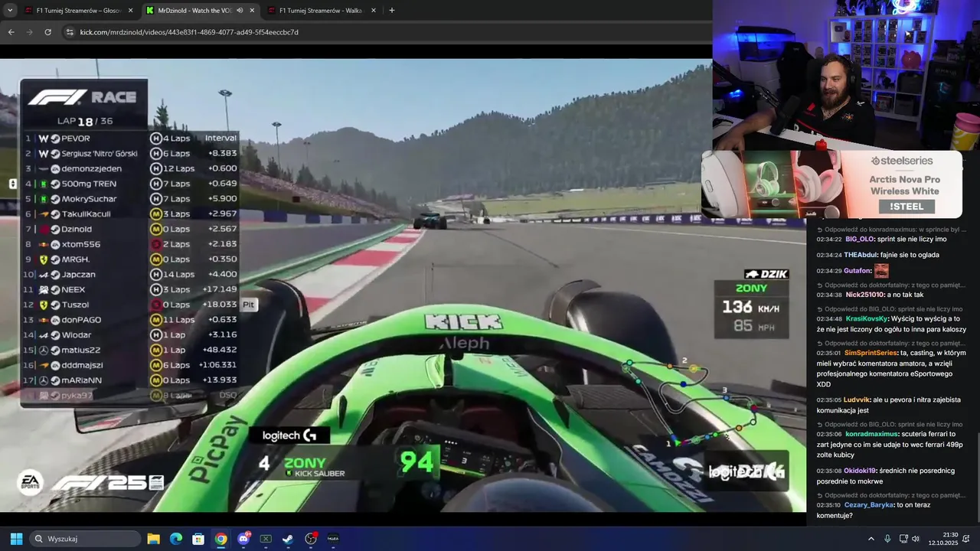Open the clock and date 21:30 flyout
This screenshot has height=551, width=980.
(944, 539)
